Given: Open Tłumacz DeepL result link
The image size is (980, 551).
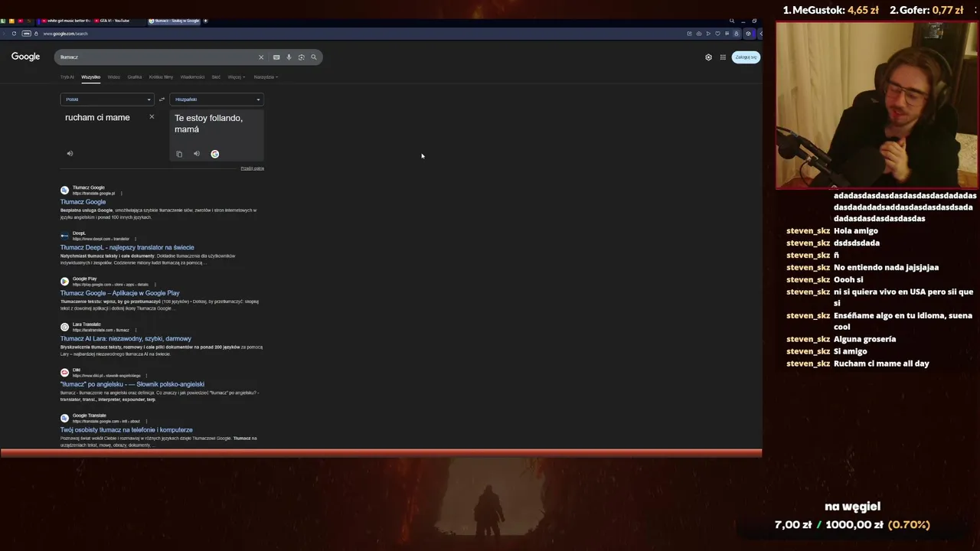Looking at the screenshot, I should coord(127,247).
